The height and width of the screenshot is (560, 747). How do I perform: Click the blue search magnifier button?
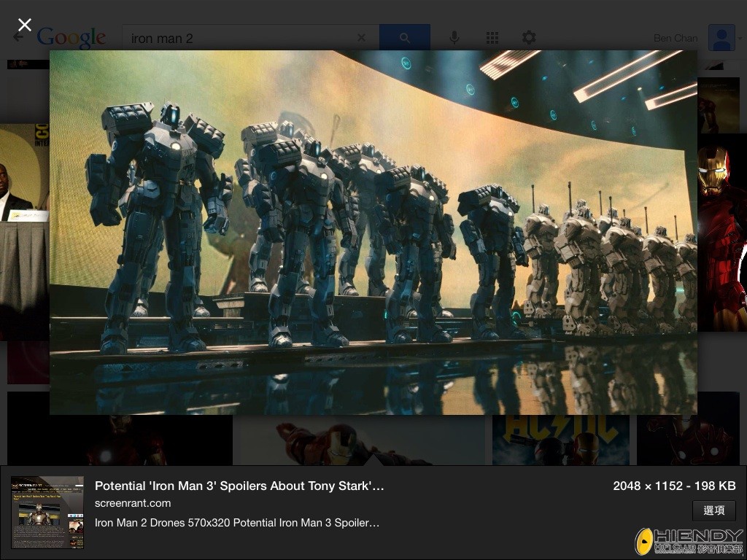(404, 38)
